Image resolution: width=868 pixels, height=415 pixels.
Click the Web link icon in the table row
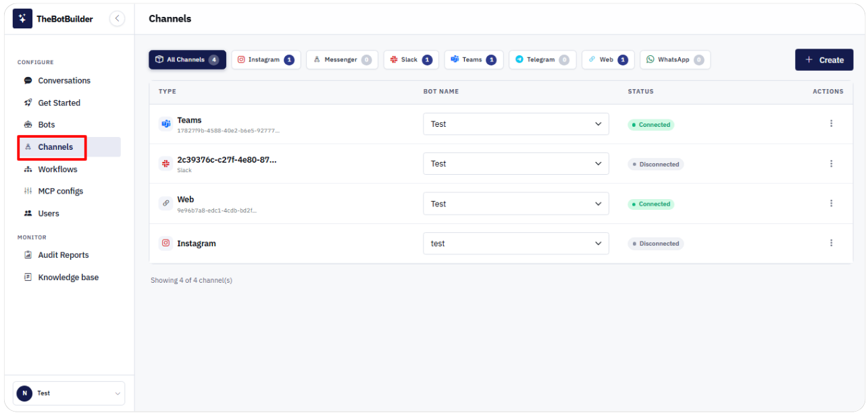pos(165,203)
